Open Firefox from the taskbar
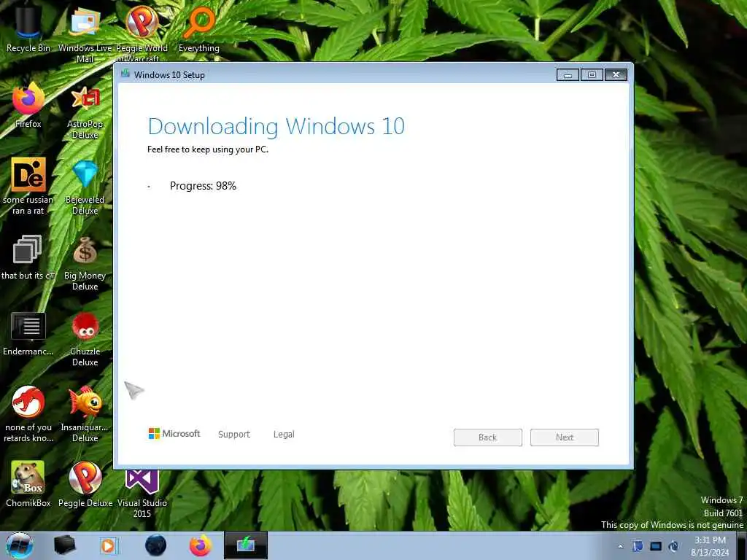 tap(201, 545)
